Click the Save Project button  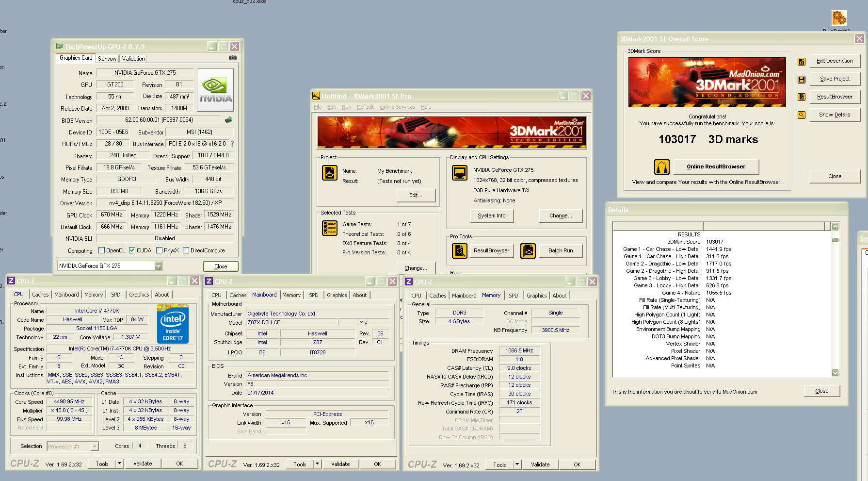835,79
